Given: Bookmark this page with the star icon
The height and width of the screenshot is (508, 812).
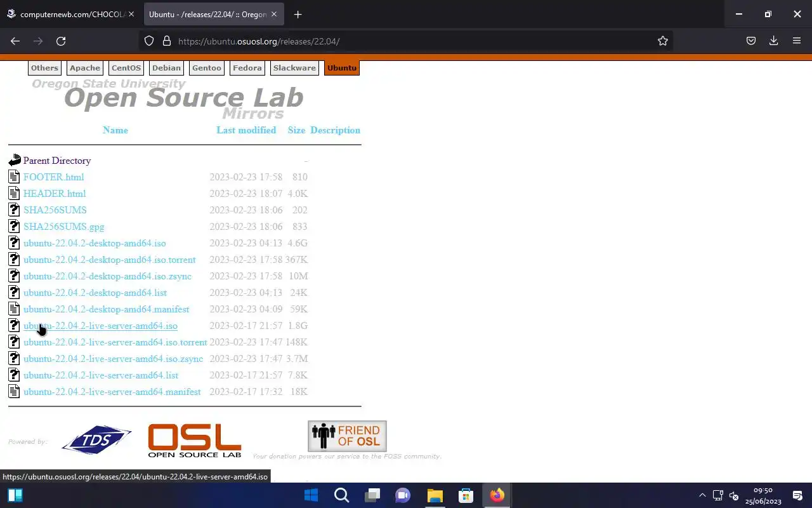Looking at the screenshot, I should 663,41.
